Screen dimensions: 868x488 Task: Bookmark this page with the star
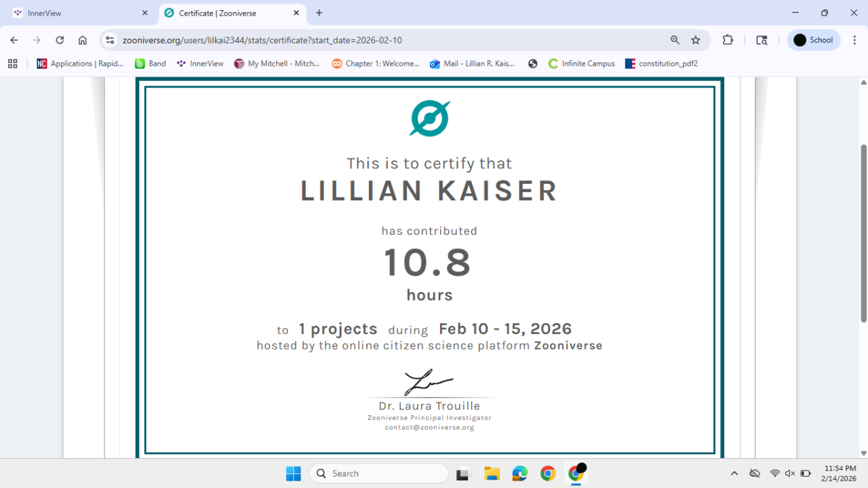click(696, 40)
